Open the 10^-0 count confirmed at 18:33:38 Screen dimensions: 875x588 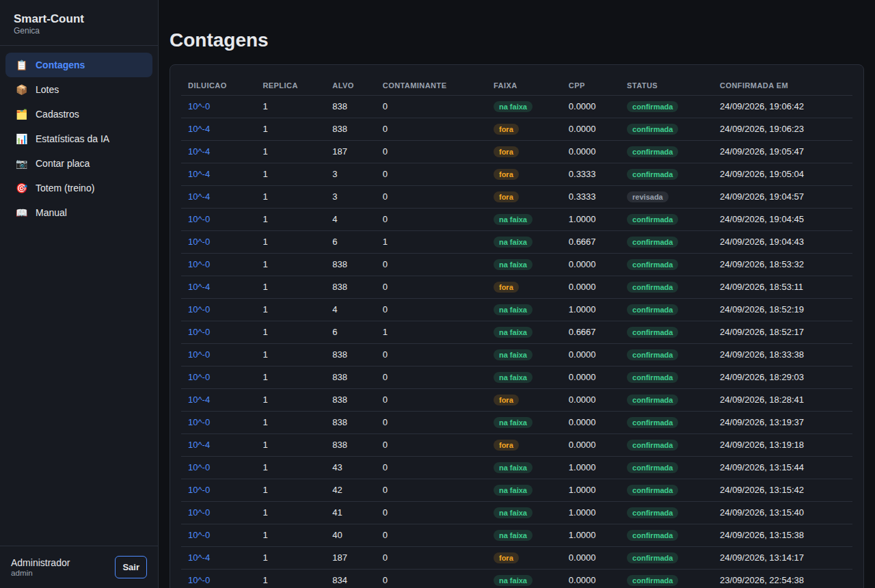199,355
